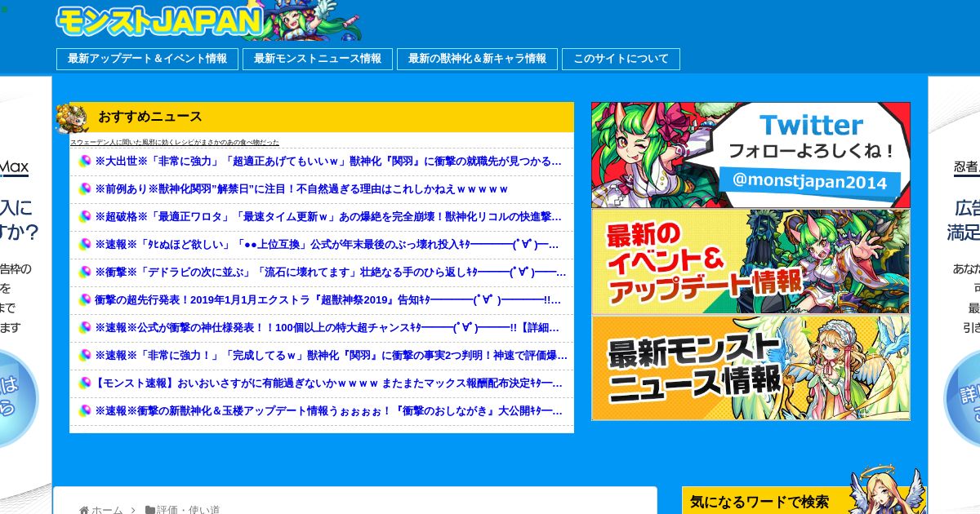Click orb icon beside デドラビの次に並ぶ headline
The image size is (980, 514).
[84, 273]
